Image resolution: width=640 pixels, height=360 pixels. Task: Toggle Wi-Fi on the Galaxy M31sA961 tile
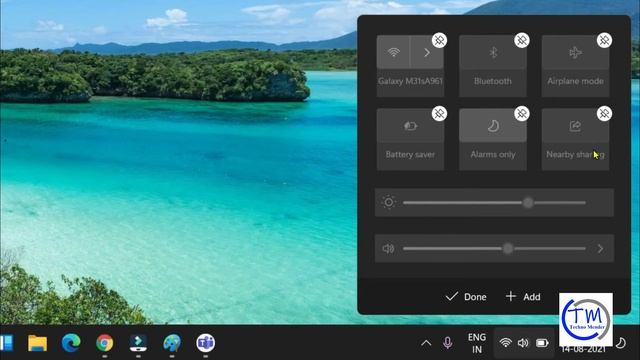pyautogui.click(x=393, y=53)
